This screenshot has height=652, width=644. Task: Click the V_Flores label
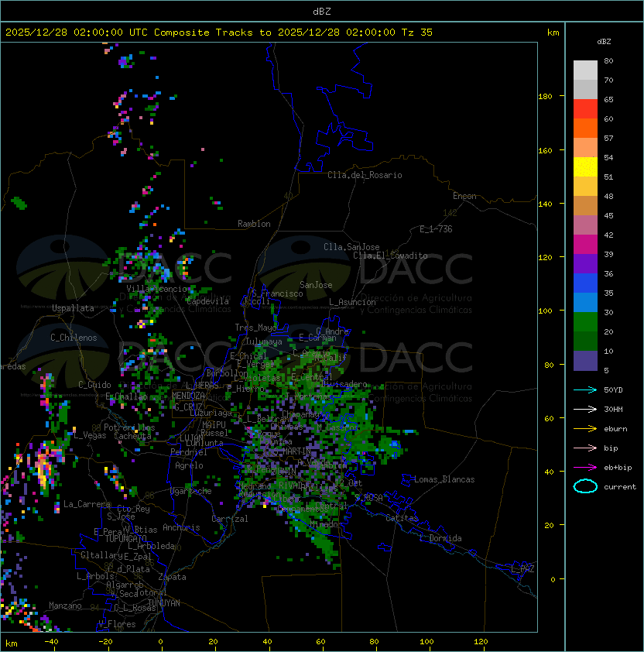[117, 624]
